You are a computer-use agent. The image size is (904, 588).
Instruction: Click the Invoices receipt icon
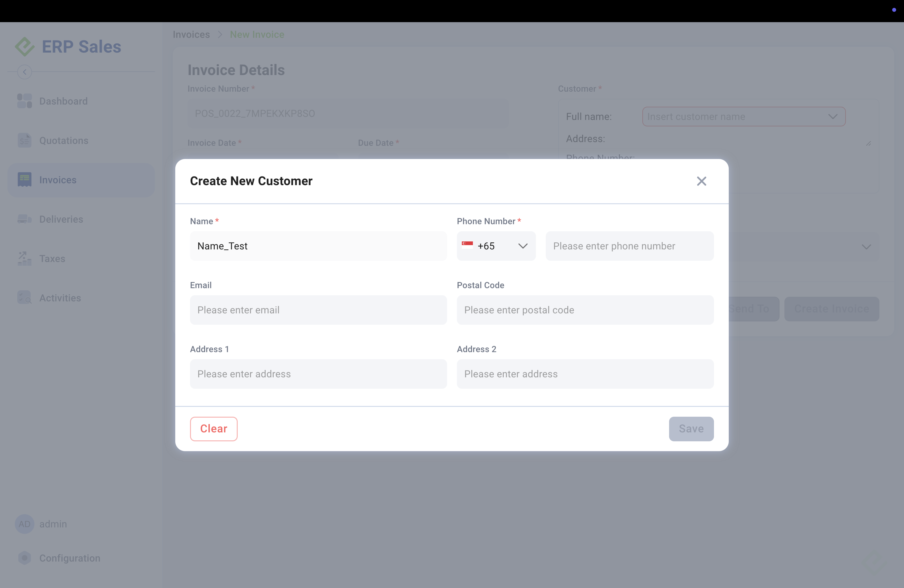[24, 180]
